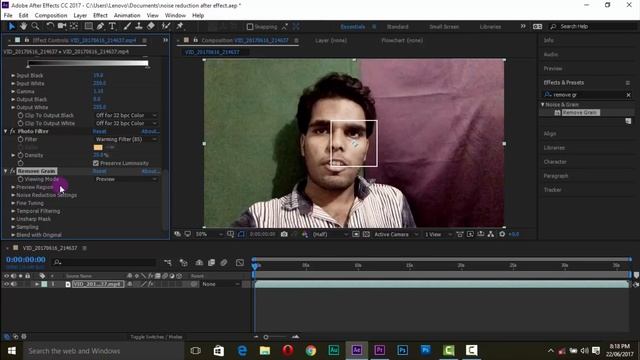Toggle Motion Blur enable for the composition
The height and width of the screenshot is (360, 640).
[224, 262]
